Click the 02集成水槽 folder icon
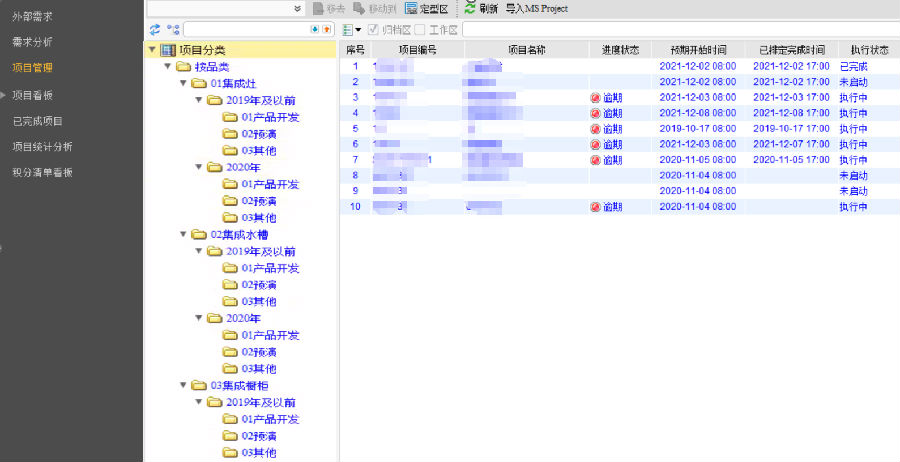This screenshot has width=900, height=462. [199, 235]
